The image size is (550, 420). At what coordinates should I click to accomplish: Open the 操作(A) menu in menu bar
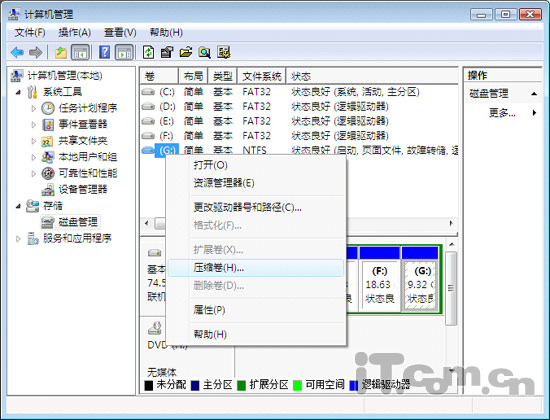[75, 33]
